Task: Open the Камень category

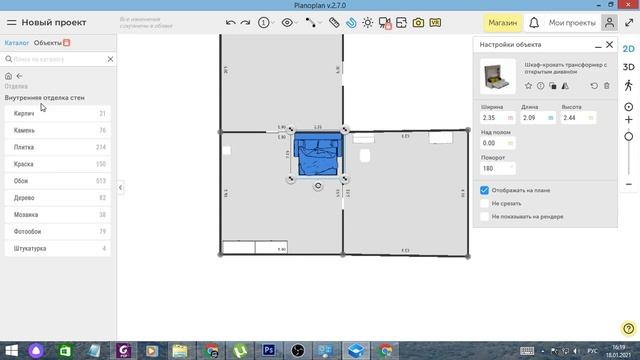Action: [58, 130]
